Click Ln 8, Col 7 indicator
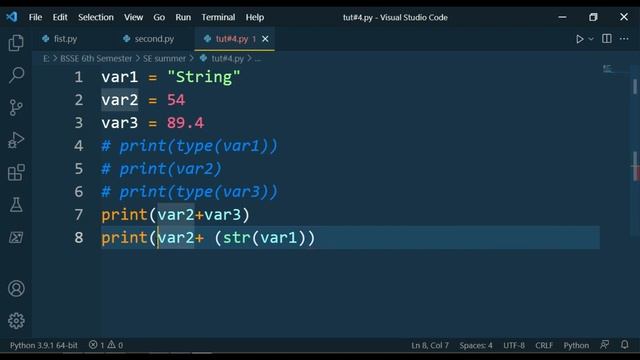Viewport: 640px width, 360px height. click(x=430, y=345)
